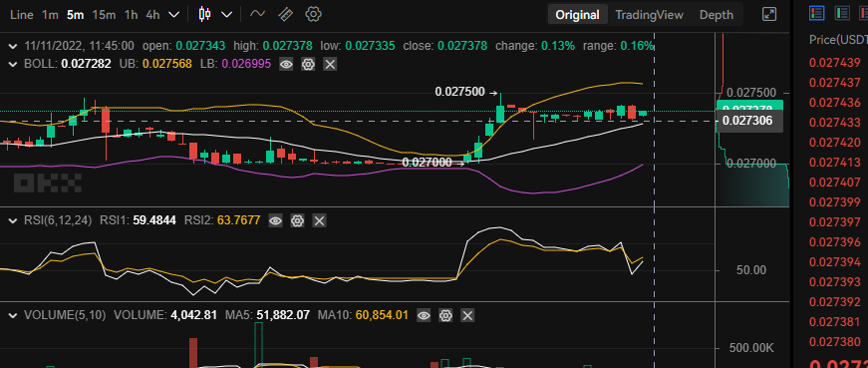Select the 4h timeframe

pos(152,15)
